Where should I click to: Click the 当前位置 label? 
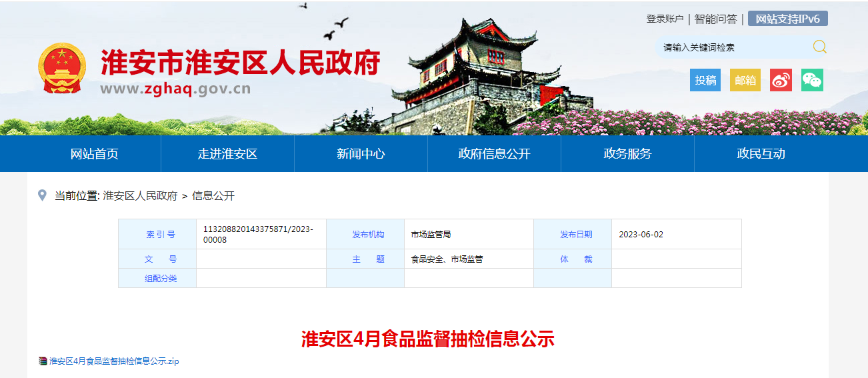pos(77,195)
